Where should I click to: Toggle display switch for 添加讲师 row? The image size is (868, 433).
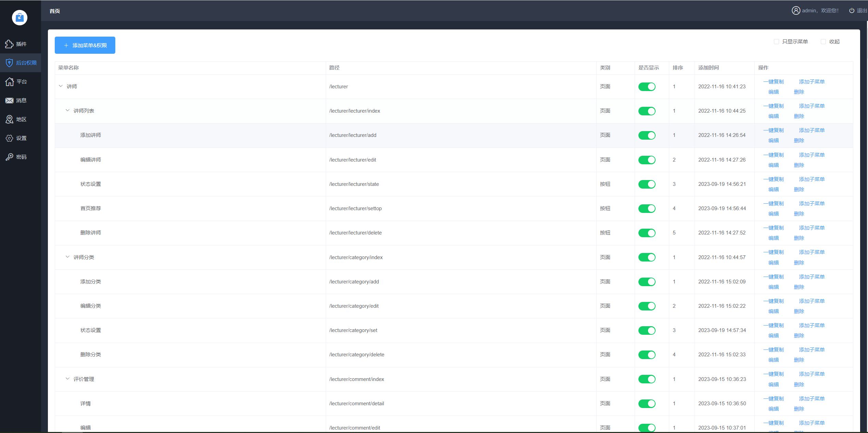click(x=647, y=135)
